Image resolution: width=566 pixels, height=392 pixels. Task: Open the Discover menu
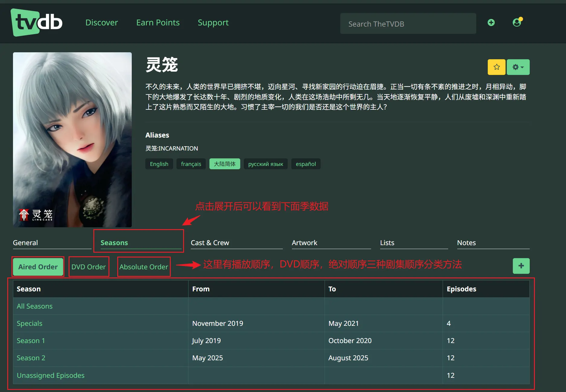(102, 23)
